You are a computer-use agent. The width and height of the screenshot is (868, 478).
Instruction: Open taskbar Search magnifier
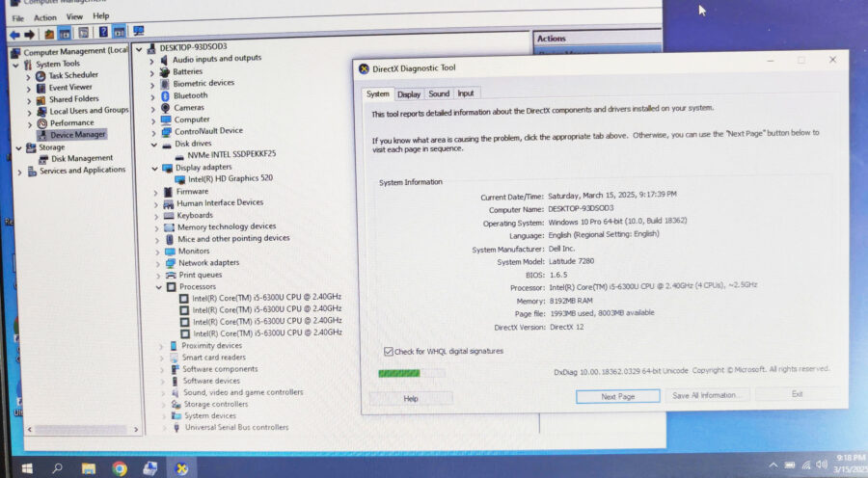(x=57, y=468)
